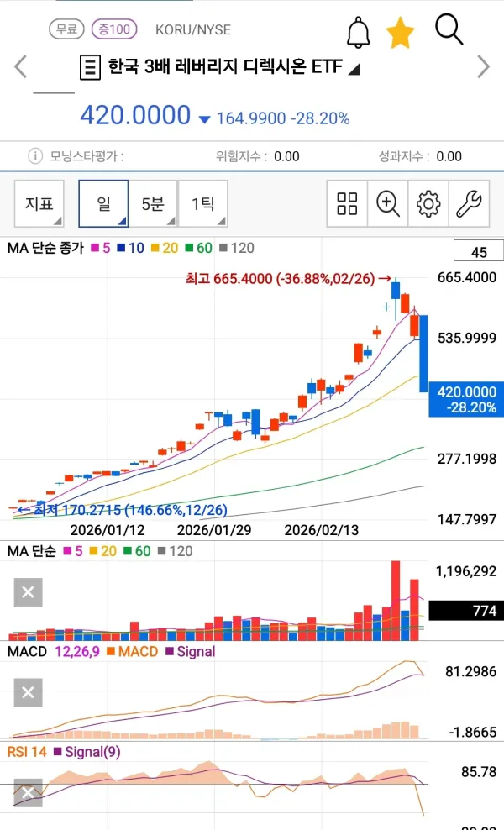
Task: Toggle the yellow favorite star
Action: point(400,32)
